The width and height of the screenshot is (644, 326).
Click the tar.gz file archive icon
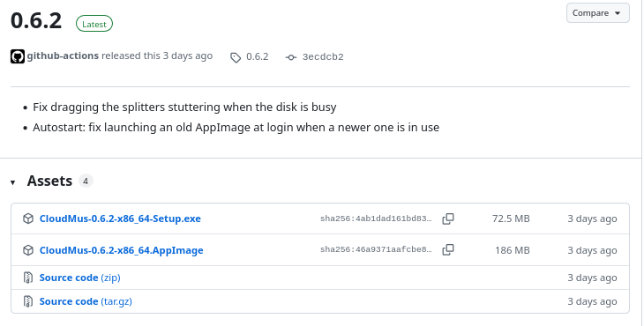(x=28, y=301)
